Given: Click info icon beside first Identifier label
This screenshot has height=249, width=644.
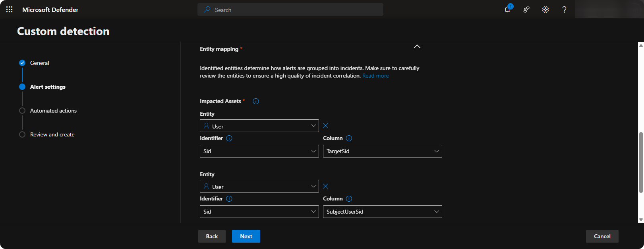Looking at the screenshot, I should click(229, 138).
